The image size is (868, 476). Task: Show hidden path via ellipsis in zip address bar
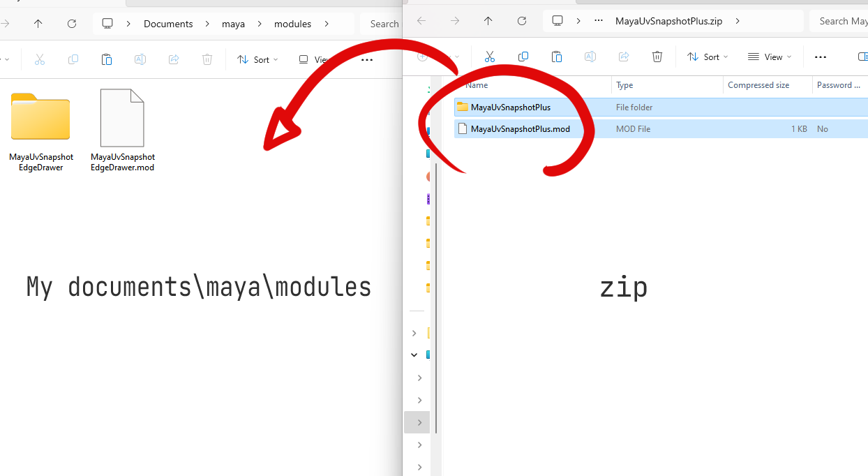pos(599,21)
